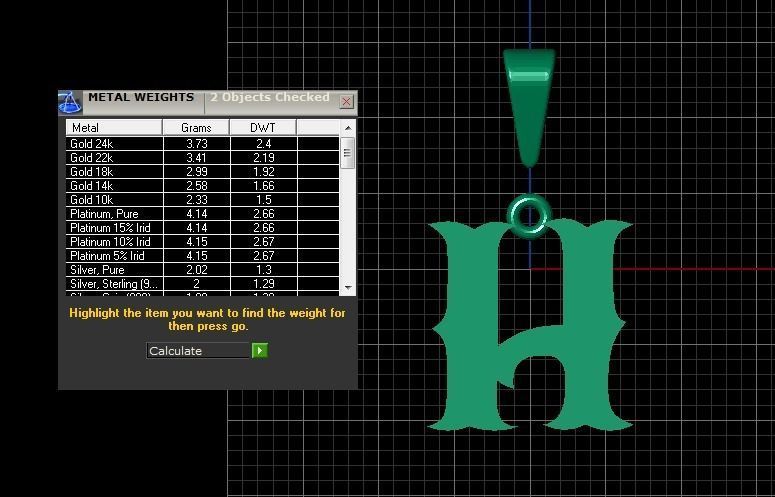Viewport: 775px width, 497px height.
Task: Click the 2.99 grams value
Action: tap(197, 171)
